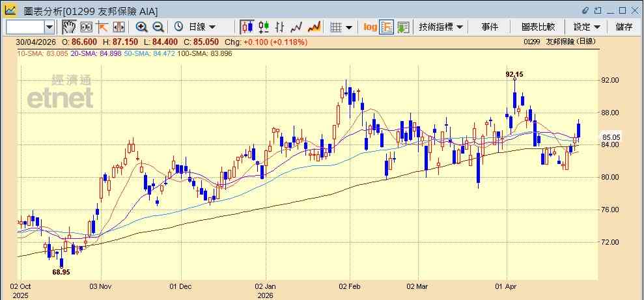Click the 80.00 price axis label
Image resolution: width=644 pixels, height=300 pixels.
tap(609, 177)
